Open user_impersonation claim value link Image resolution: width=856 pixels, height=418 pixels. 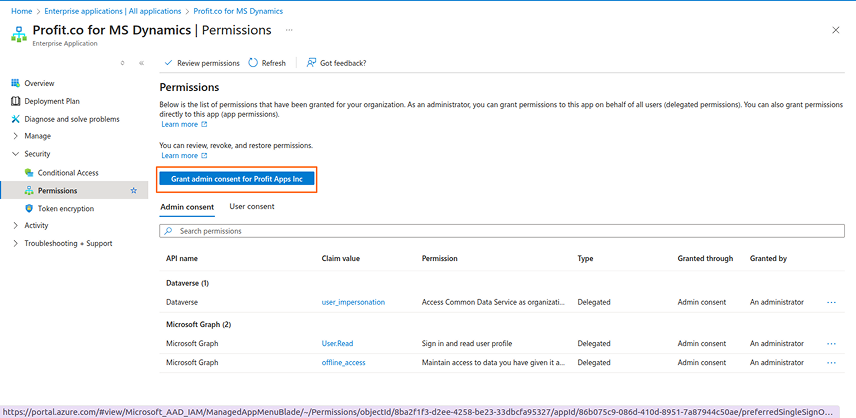pyautogui.click(x=353, y=302)
